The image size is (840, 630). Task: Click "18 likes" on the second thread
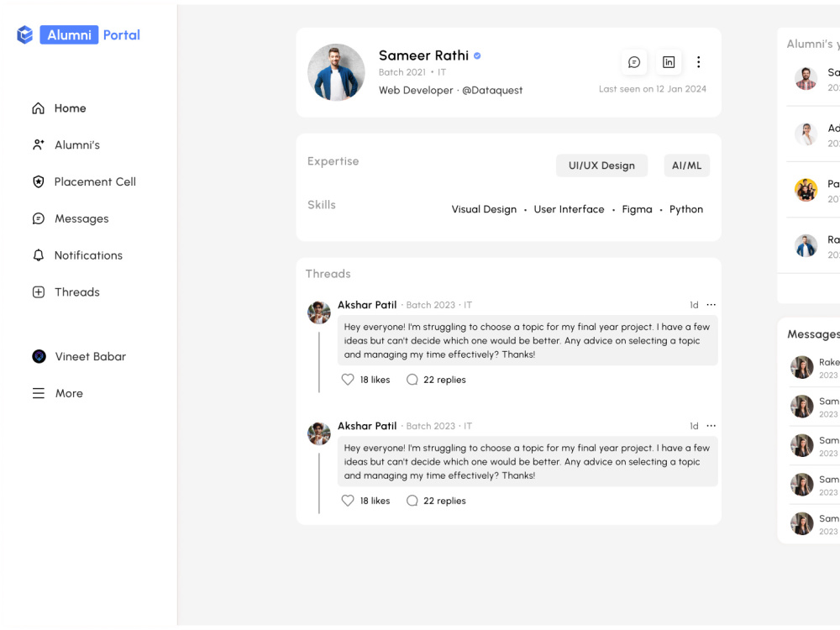click(x=375, y=501)
